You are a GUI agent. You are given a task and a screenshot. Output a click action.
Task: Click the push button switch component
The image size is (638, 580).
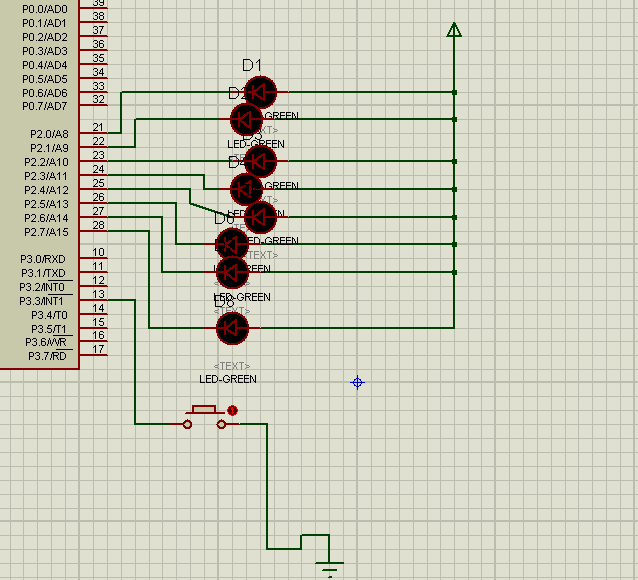(204, 417)
